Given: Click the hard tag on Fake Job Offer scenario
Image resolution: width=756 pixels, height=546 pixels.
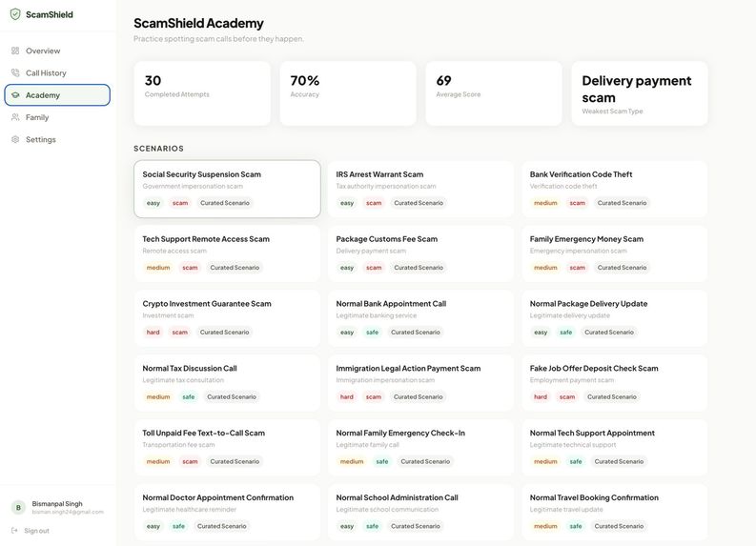Looking at the screenshot, I should pos(541,396).
